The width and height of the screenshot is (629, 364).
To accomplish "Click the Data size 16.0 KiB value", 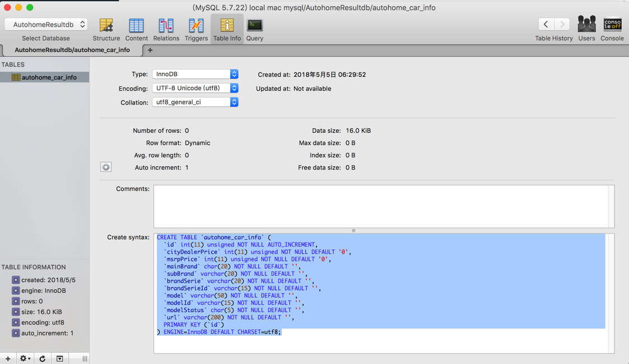I will point(358,130).
